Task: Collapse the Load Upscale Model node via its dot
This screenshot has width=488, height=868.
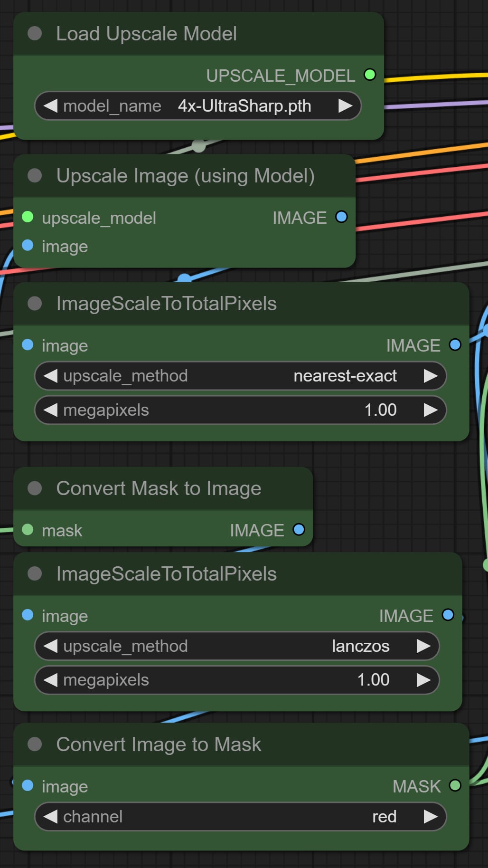Action: tap(35, 34)
